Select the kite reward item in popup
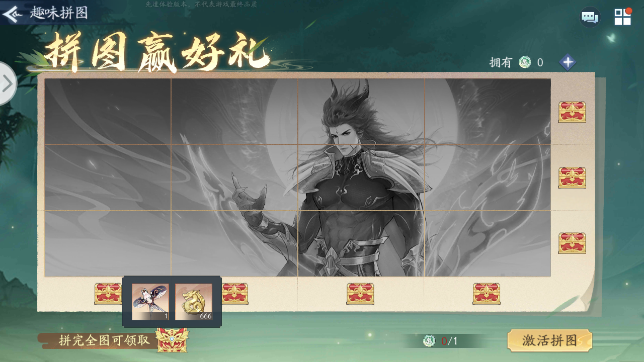Image resolution: width=644 pixels, height=362 pixels. [x=150, y=302]
